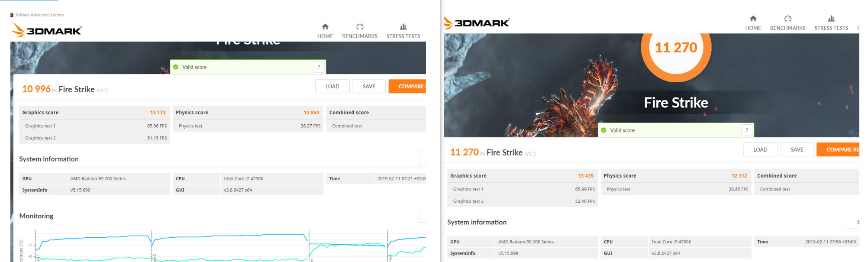Viewport: 868px width, 262px height.
Task: Click the Combined score header in right window
Action: click(x=777, y=176)
